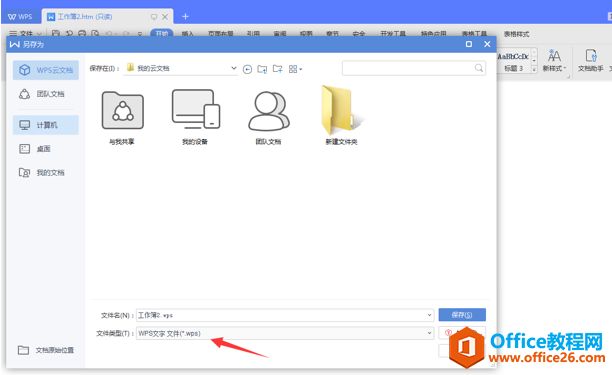Click the search magnifier icon in dialog

[x=479, y=68]
